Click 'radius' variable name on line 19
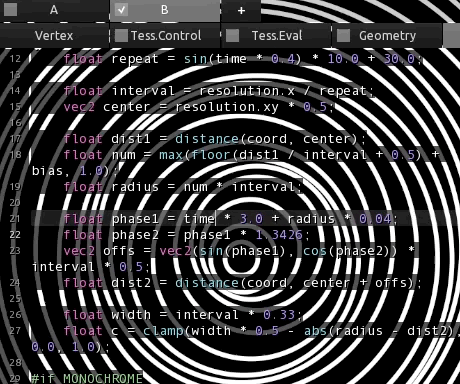This screenshot has height=384, width=460. point(135,187)
